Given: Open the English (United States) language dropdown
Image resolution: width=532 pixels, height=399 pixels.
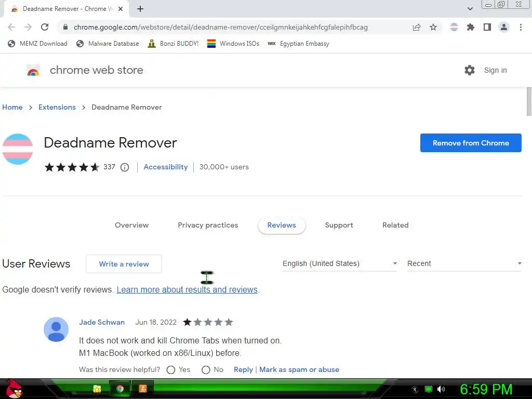Looking at the screenshot, I should (340, 263).
